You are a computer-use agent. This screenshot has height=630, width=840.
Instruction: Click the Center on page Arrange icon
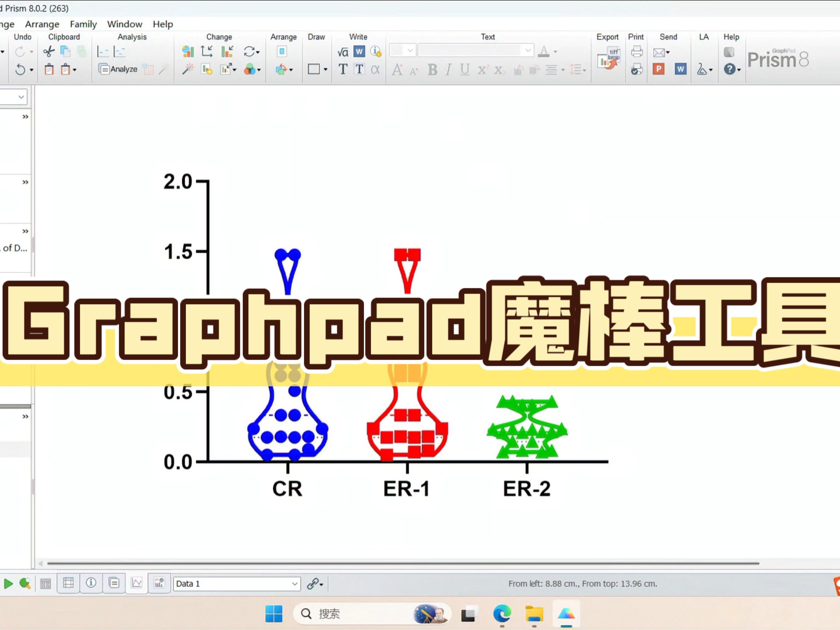[x=282, y=52]
